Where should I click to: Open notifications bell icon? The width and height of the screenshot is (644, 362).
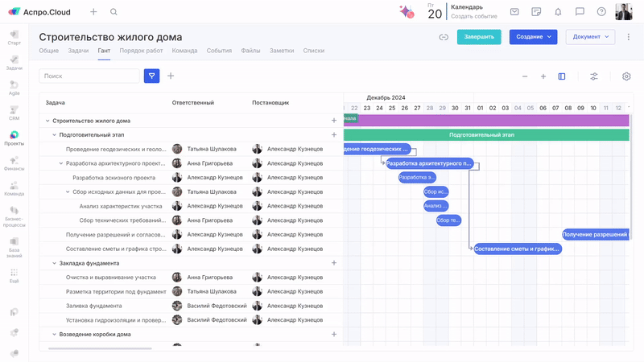click(558, 12)
